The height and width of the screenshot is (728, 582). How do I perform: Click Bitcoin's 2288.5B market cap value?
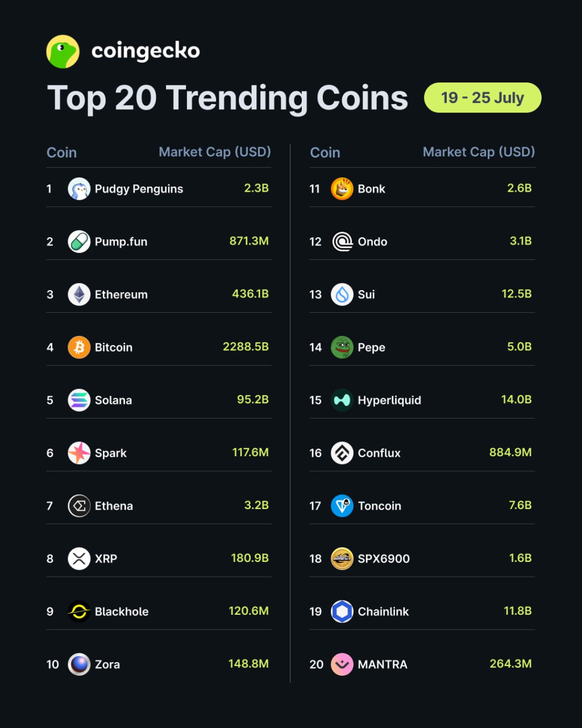(246, 346)
